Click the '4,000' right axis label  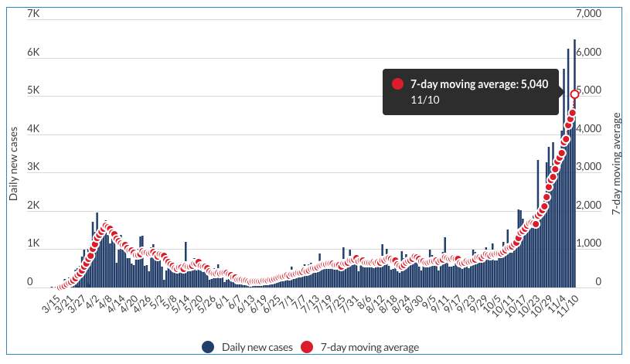[x=588, y=128]
